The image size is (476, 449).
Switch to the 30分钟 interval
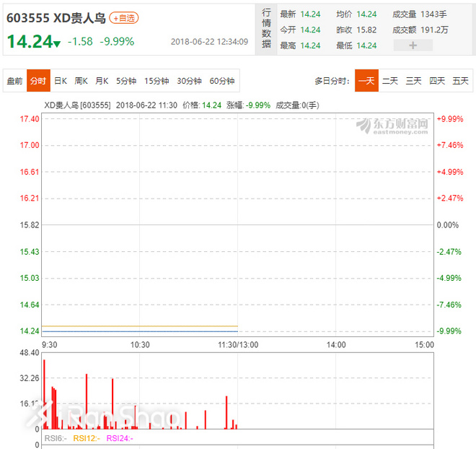click(189, 81)
